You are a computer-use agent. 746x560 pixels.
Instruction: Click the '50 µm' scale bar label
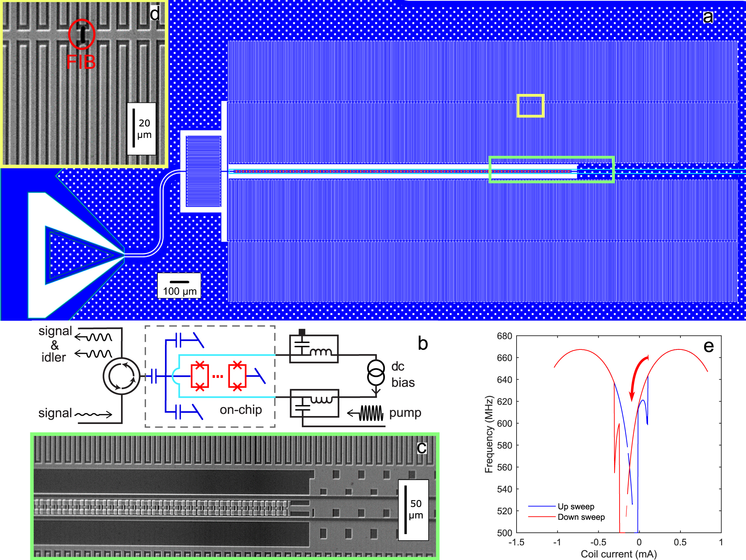[x=416, y=509]
